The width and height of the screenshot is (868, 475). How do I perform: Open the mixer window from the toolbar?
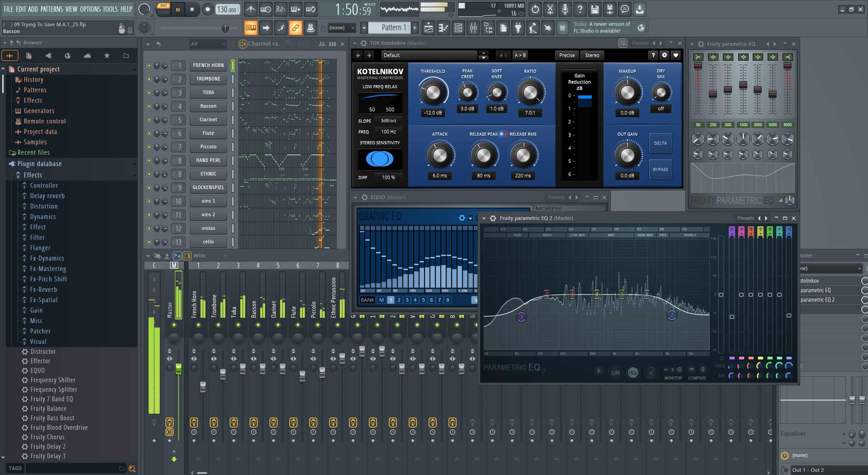pos(473,28)
